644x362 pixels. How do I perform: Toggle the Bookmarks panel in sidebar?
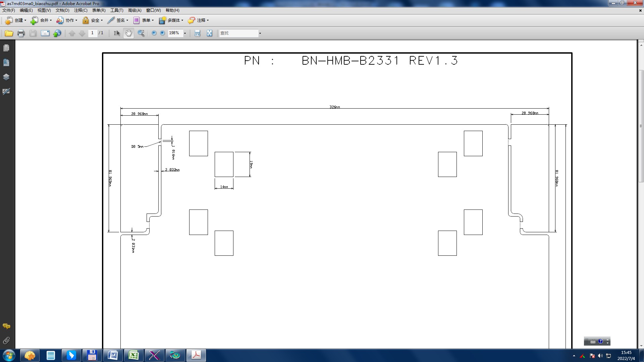[6, 63]
